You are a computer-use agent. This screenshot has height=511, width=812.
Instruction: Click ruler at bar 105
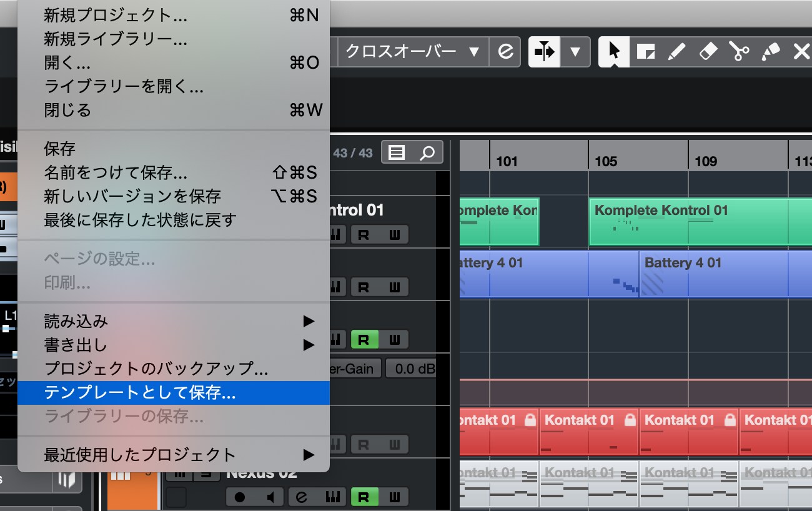(606, 162)
